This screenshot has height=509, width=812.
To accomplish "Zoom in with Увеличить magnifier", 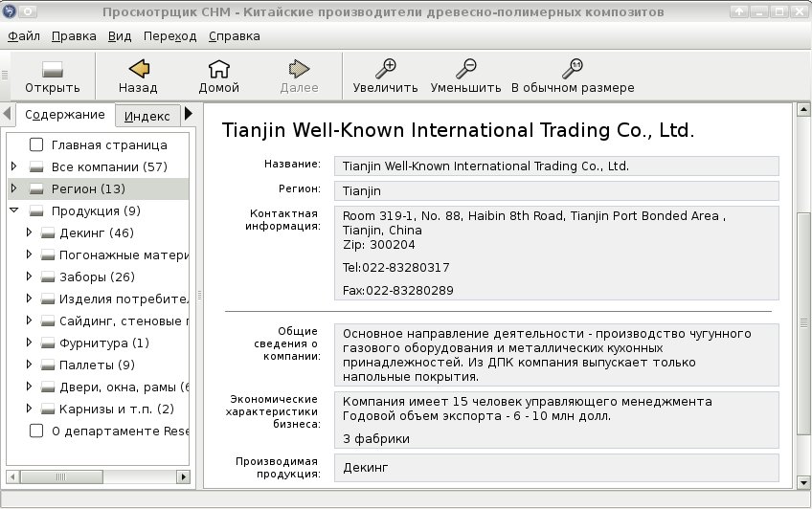I will pyautogui.click(x=385, y=68).
